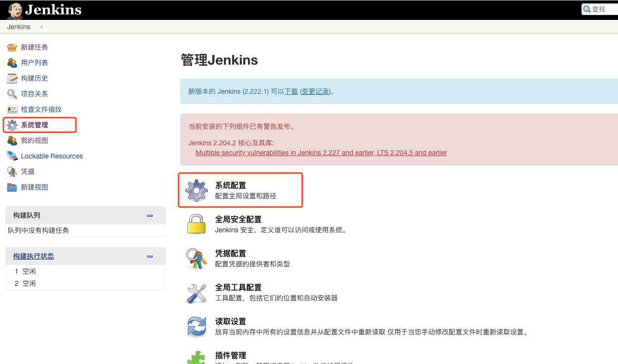
Task: Click the search box 查找
Action: [600, 9]
